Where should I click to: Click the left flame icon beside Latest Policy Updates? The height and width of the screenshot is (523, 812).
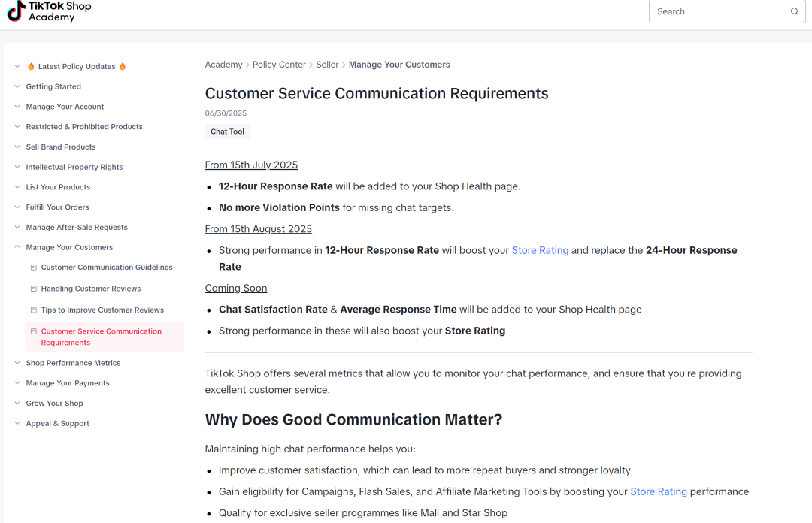pyautogui.click(x=31, y=66)
